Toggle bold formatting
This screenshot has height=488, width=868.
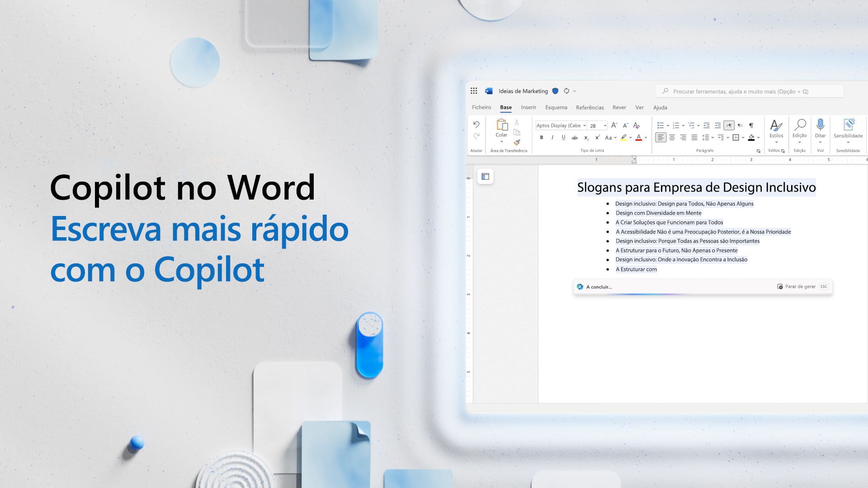(542, 137)
